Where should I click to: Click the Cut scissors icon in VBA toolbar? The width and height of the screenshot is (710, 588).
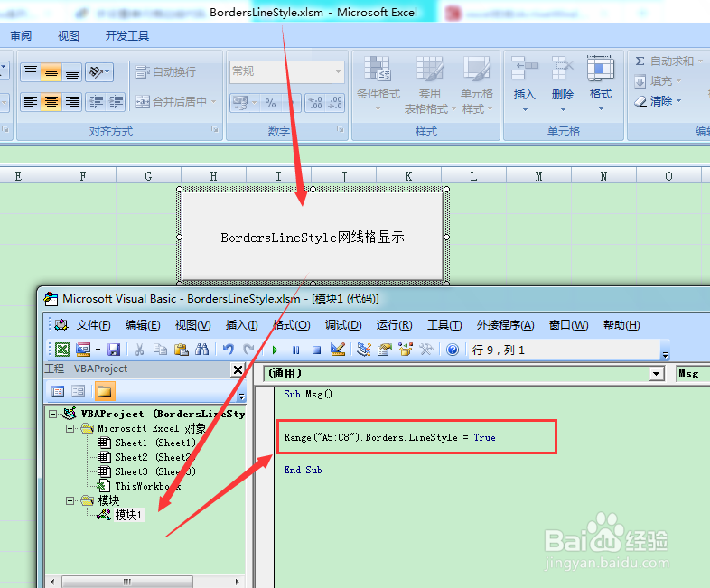pos(139,350)
